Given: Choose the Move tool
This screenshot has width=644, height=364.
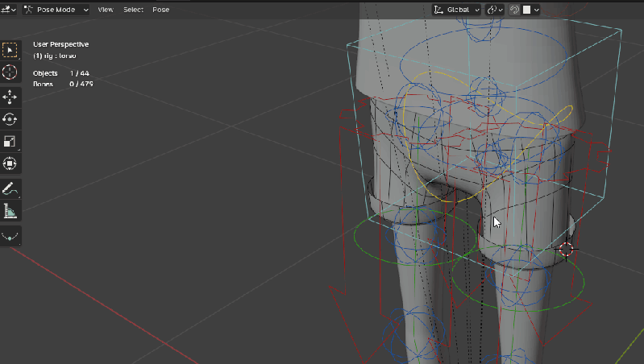Looking at the screenshot, I should coord(10,97).
